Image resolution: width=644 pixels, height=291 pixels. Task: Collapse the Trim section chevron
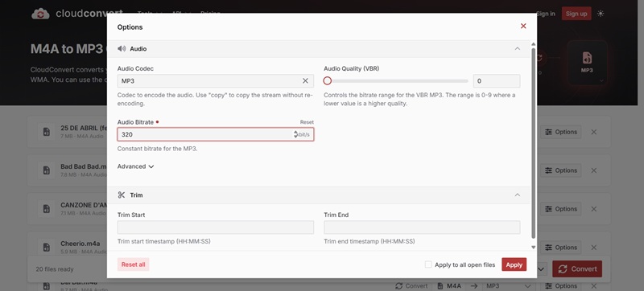coord(518,195)
